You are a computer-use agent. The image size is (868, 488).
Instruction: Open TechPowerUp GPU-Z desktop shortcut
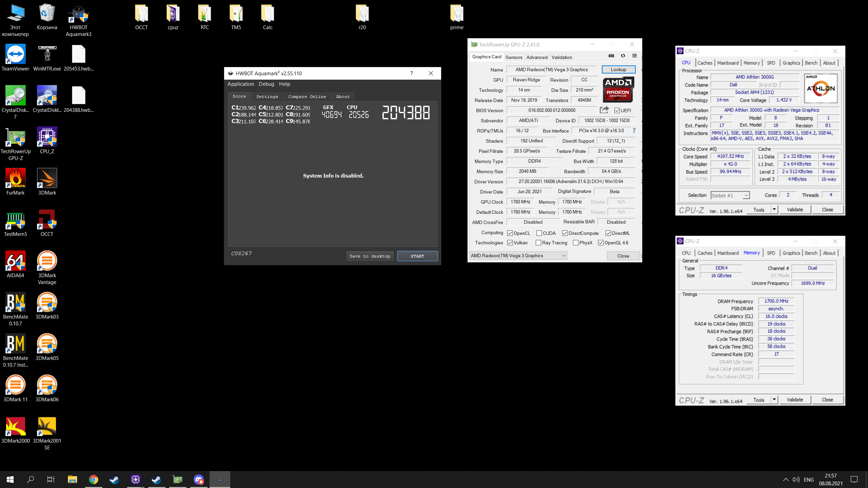coord(16,144)
